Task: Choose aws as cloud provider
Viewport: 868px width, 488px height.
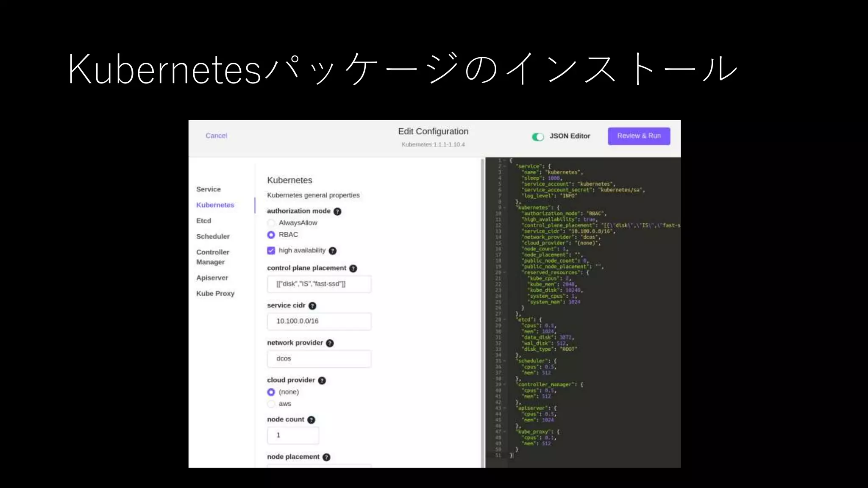Action: click(x=271, y=404)
